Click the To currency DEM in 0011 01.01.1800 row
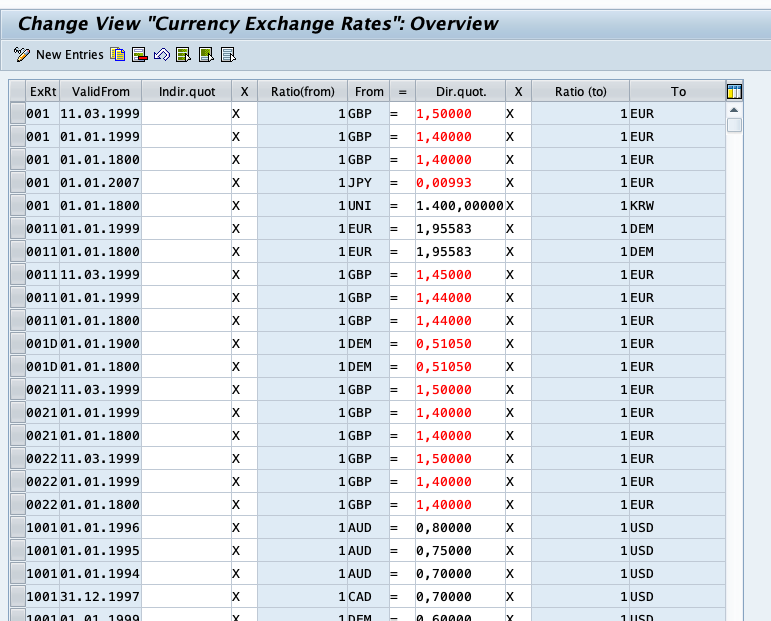771x621 pixels. tap(677, 252)
